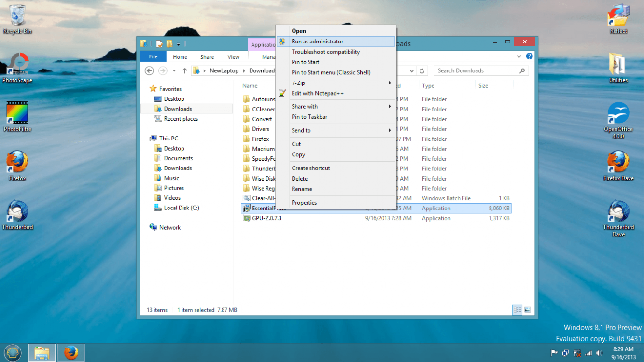Click the Firefox taskbar button
Screen dimensions: 644x362
[x=71, y=353]
